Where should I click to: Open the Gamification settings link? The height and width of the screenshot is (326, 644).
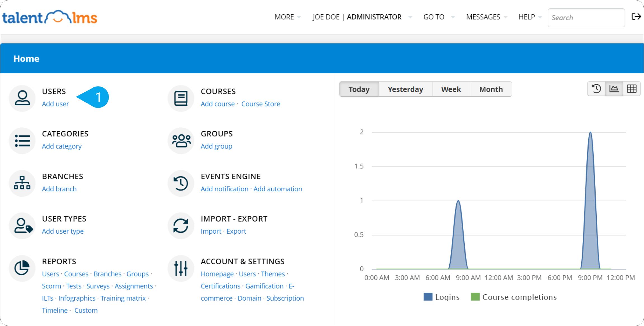[x=264, y=286]
